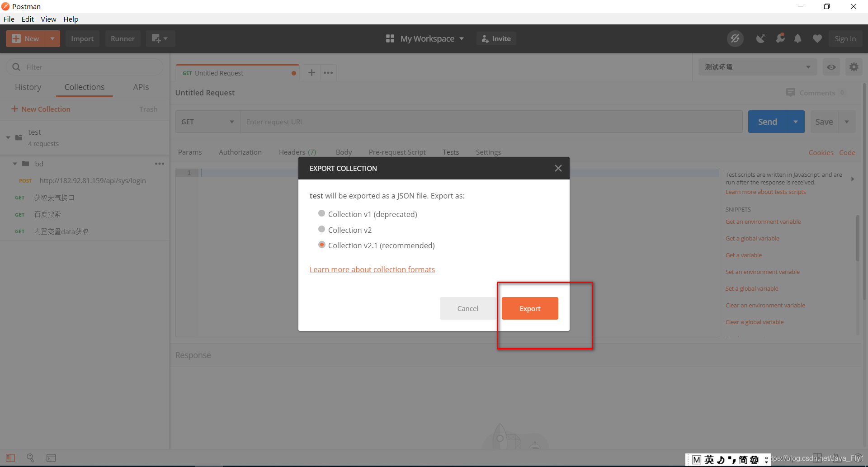Open the bd folder three-dots menu
This screenshot has height=467, width=868.
point(160,164)
